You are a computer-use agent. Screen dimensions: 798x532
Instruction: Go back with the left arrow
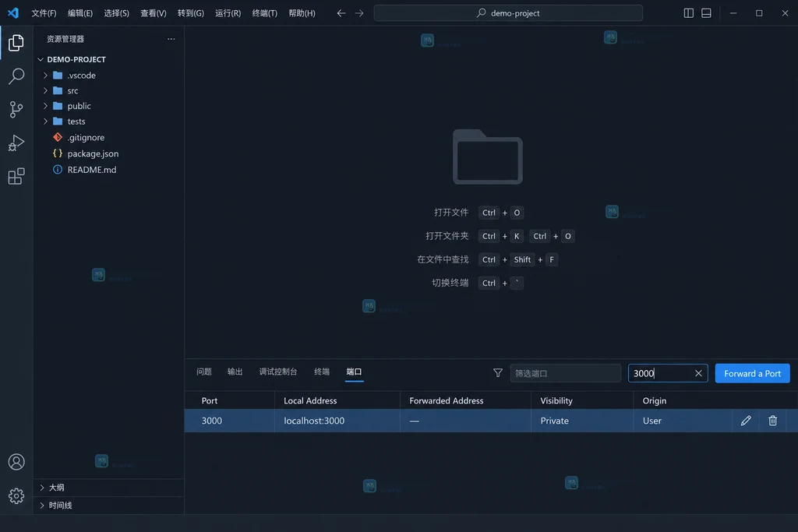click(x=341, y=13)
